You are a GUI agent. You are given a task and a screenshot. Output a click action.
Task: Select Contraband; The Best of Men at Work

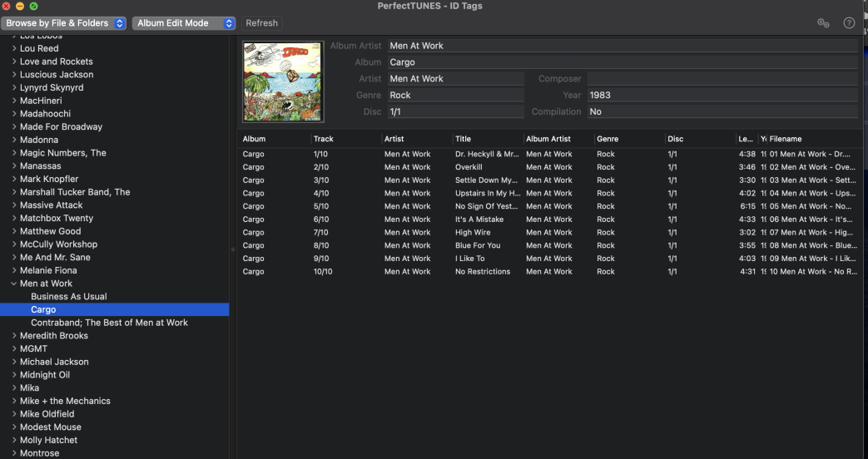pyautogui.click(x=109, y=323)
